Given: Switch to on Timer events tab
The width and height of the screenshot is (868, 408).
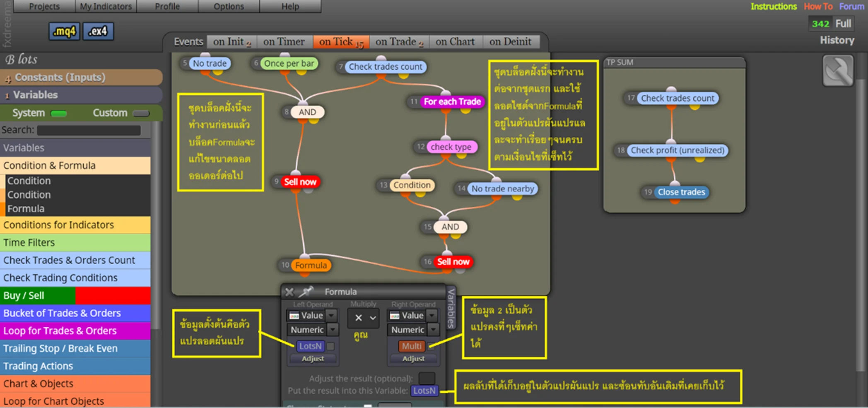Looking at the screenshot, I should click(x=284, y=42).
